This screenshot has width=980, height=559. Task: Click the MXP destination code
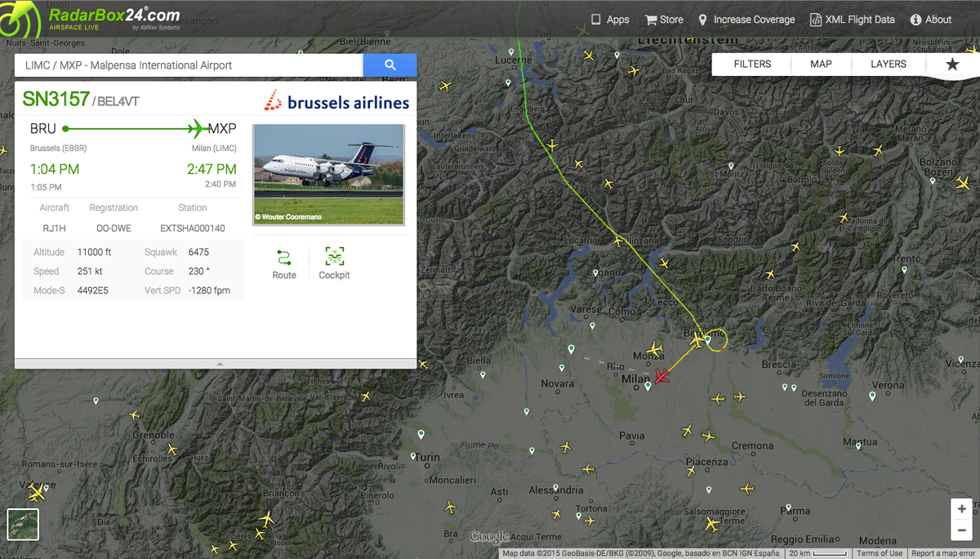[222, 128]
